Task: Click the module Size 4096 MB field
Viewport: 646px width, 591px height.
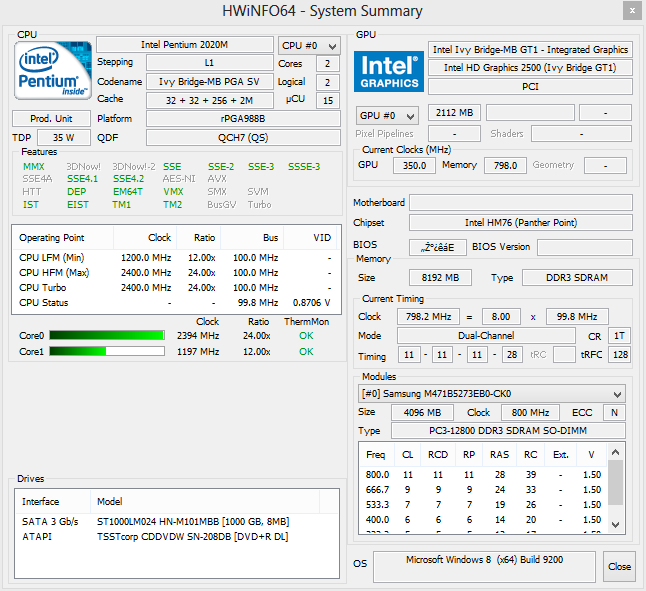Action: (422, 413)
